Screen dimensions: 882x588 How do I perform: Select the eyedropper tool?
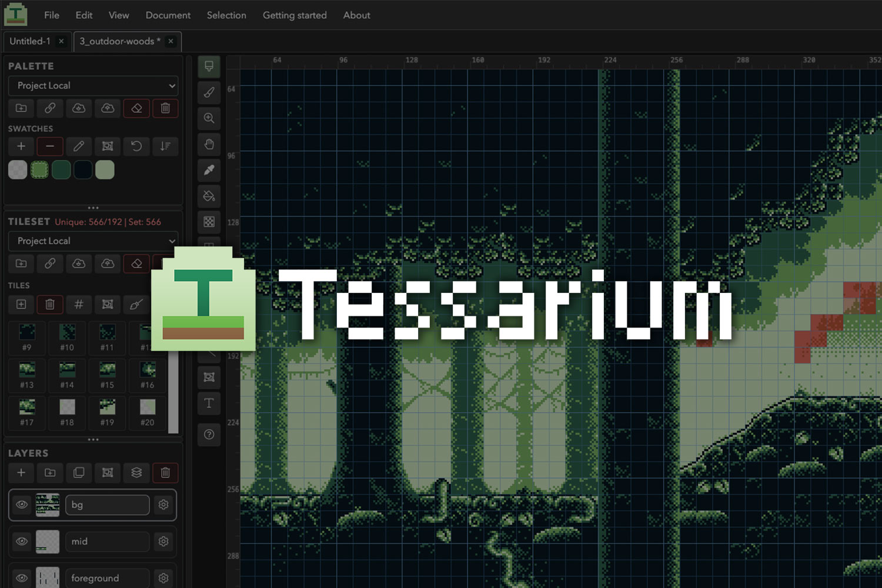pos(209,170)
